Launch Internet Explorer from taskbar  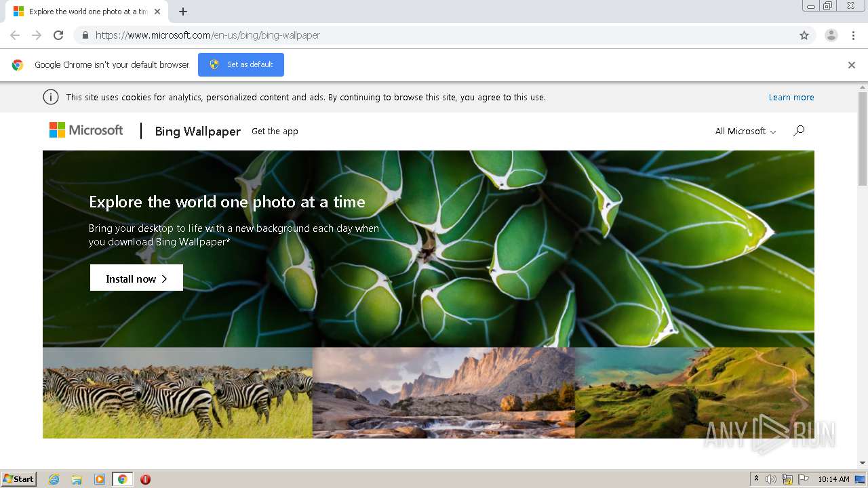54,479
